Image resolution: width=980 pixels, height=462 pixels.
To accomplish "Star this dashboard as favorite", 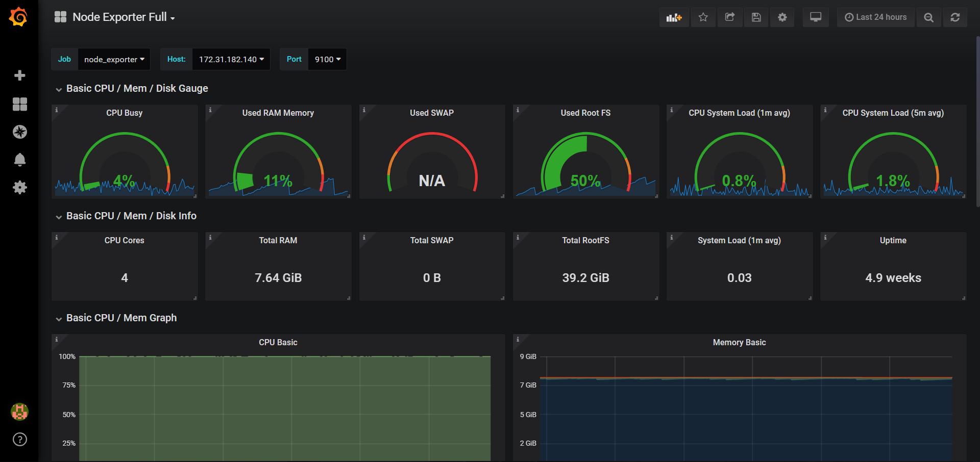I will (703, 17).
